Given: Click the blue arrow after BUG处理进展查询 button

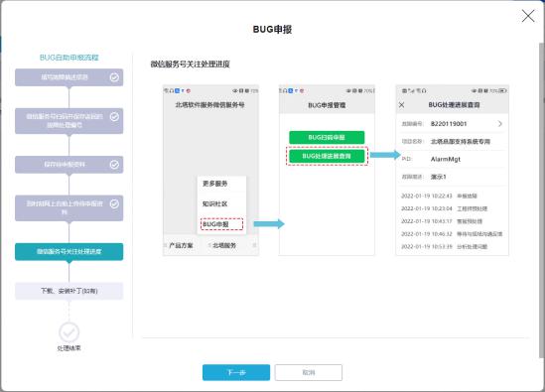Looking at the screenshot, I should (x=385, y=155).
